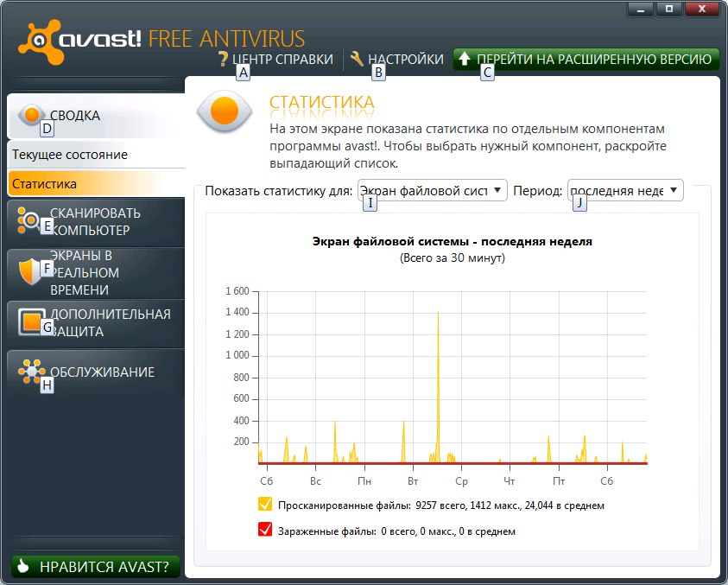Open the Период dropdown
Image resolution: width=728 pixels, height=585 pixels.
(x=625, y=190)
